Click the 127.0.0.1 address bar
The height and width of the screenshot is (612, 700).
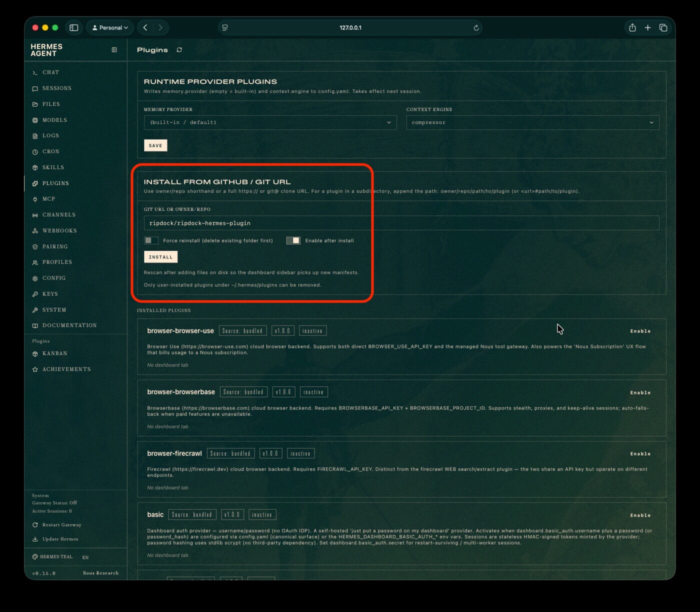(x=350, y=28)
